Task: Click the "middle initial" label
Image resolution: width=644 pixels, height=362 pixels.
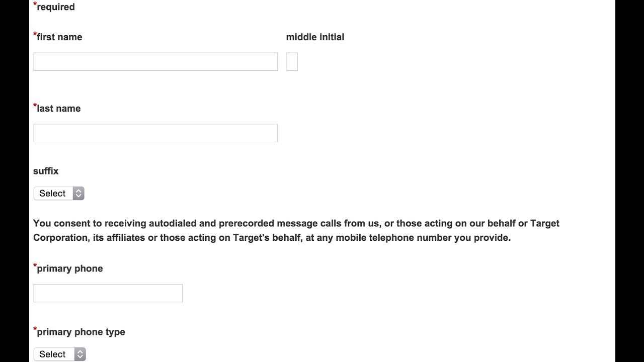Action: pyautogui.click(x=315, y=37)
